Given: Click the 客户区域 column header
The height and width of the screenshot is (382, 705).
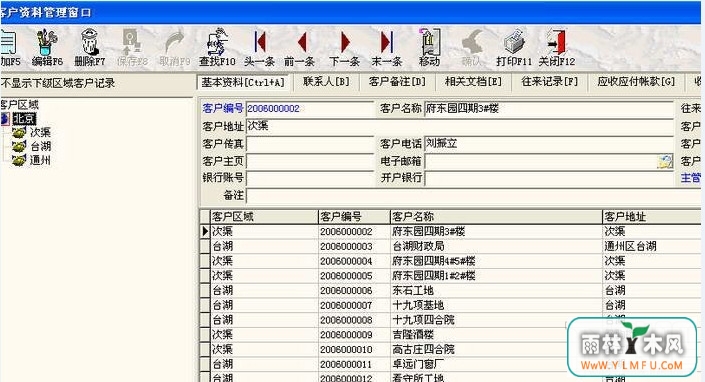Looking at the screenshot, I should point(264,217).
